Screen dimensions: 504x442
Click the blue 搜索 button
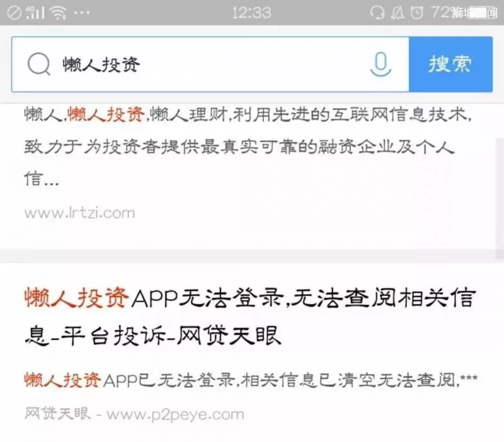[x=450, y=64]
